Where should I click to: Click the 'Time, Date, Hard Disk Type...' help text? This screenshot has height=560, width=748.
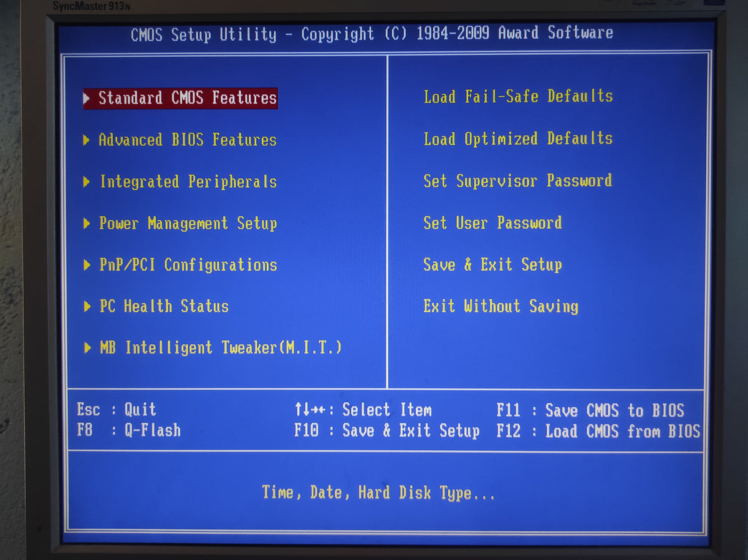[378, 493]
